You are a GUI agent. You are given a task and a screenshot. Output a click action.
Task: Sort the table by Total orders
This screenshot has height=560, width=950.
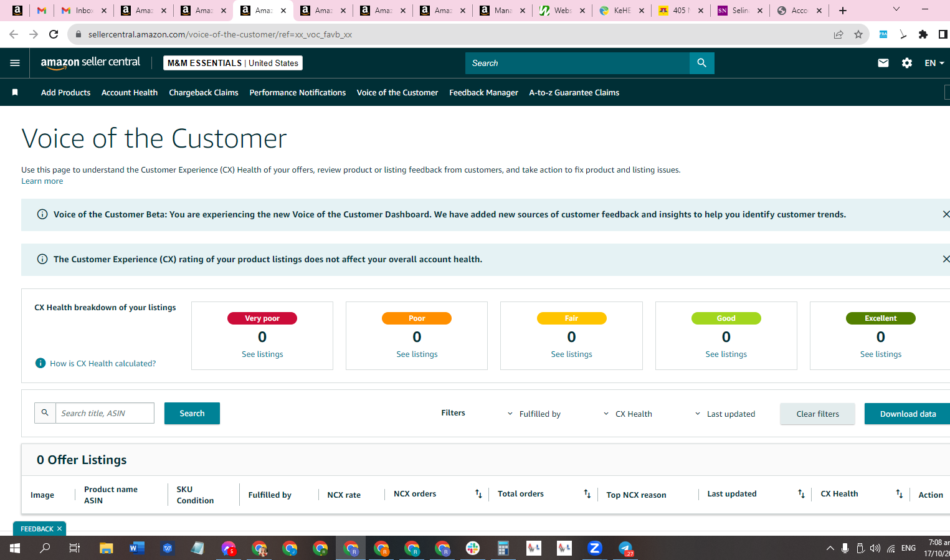587,494
